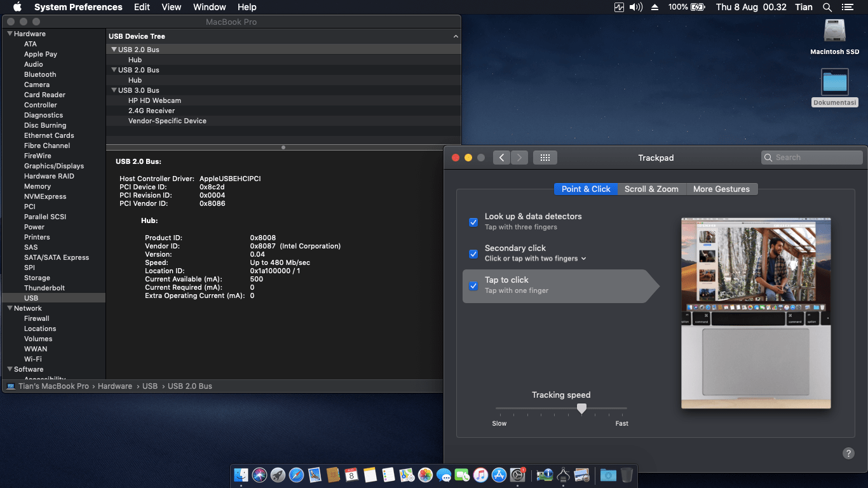Open FaceTime icon in the Dock

[463, 475]
